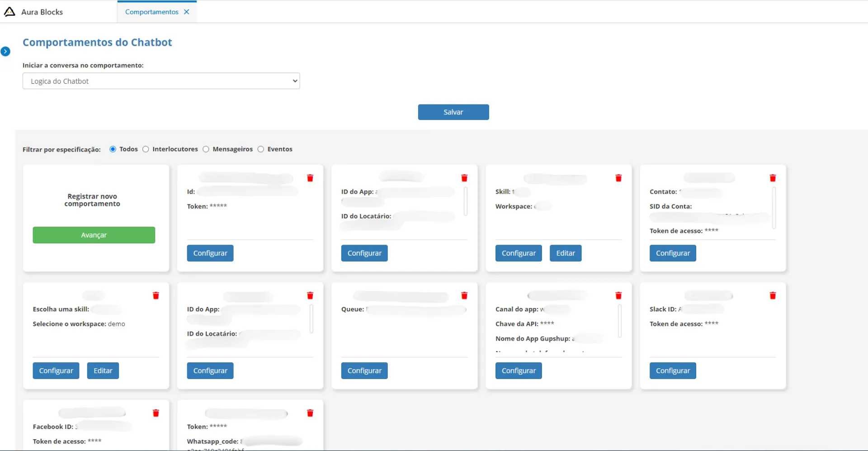Delete the Canal do app card
The height and width of the screenshot is (451, 868).
pos(618,295)
